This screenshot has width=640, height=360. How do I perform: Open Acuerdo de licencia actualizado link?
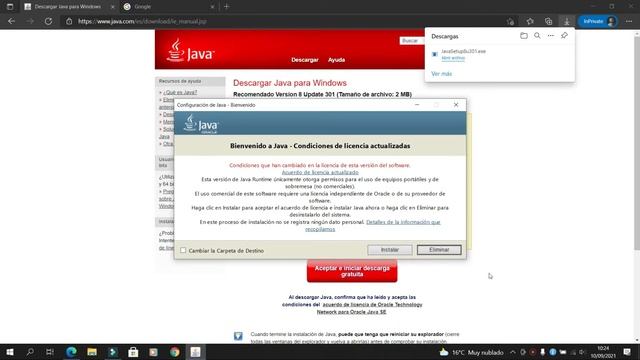(320, 172)
